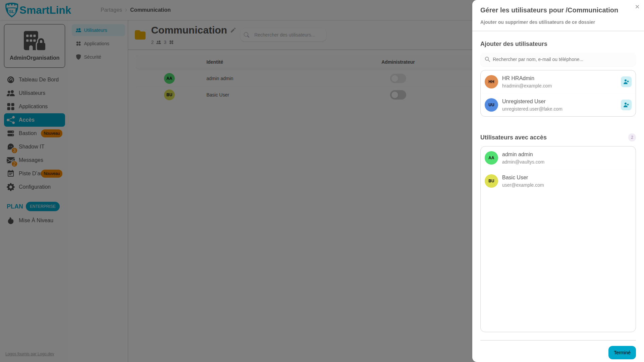Enable administrator toggle for admin admin

point(398,78)
